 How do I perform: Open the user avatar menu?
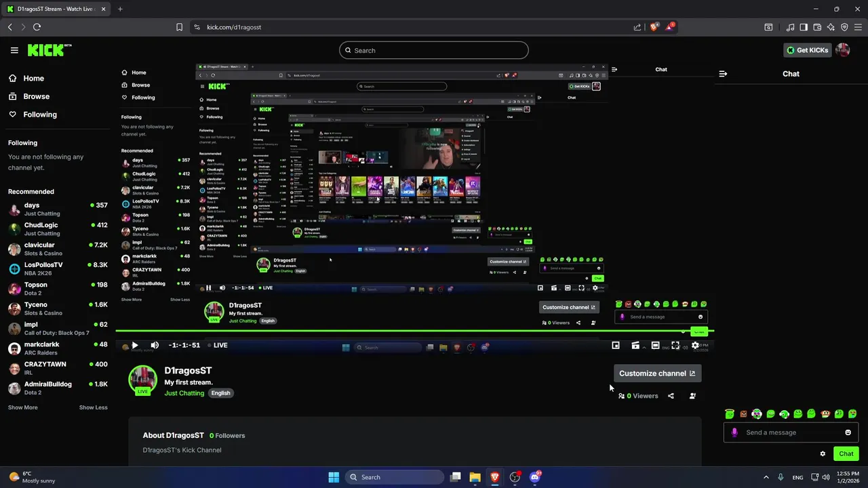point(843,50)
